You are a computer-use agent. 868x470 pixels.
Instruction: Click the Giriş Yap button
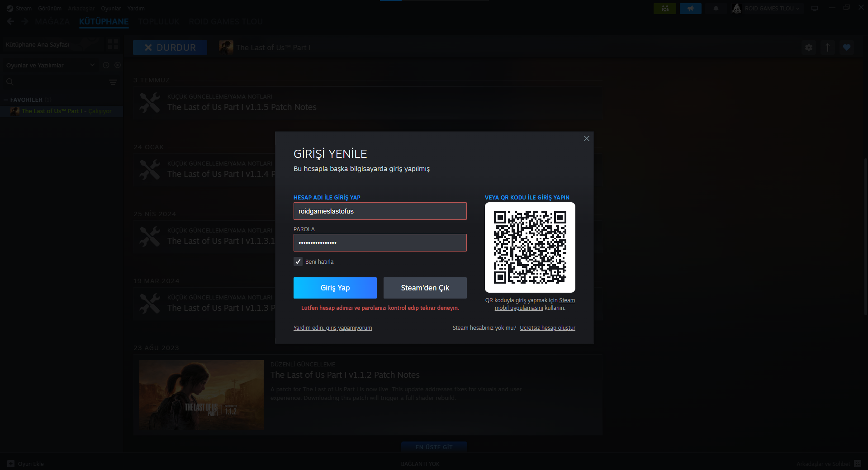point(335,288)
